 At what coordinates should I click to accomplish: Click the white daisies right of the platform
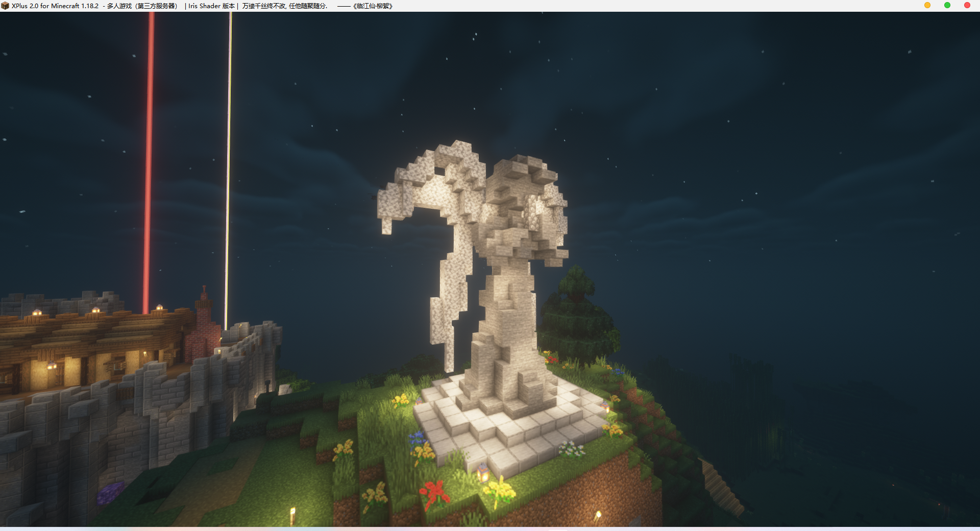(x=572, y=449)
